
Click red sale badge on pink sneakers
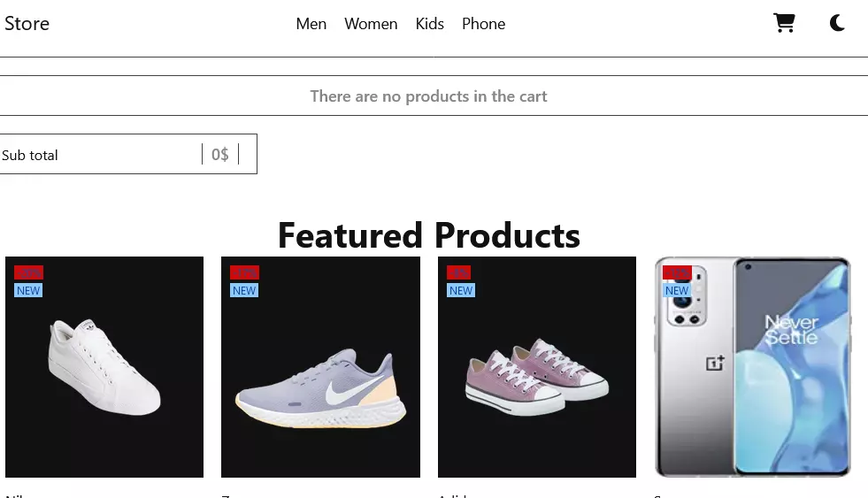click(458, 272)
